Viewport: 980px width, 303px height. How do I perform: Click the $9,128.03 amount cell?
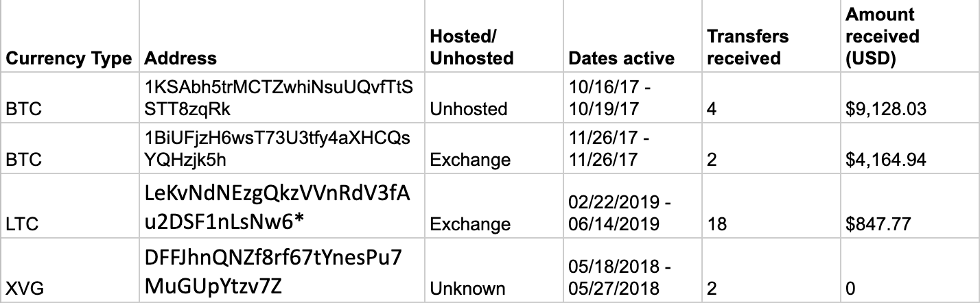click(887, 109)
